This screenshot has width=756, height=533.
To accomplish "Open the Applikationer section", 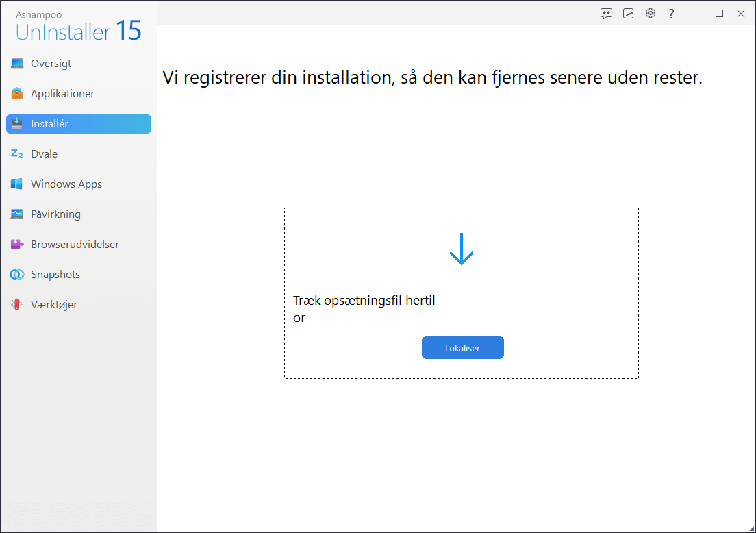I will pyautogui.click(x=79, y=94).
